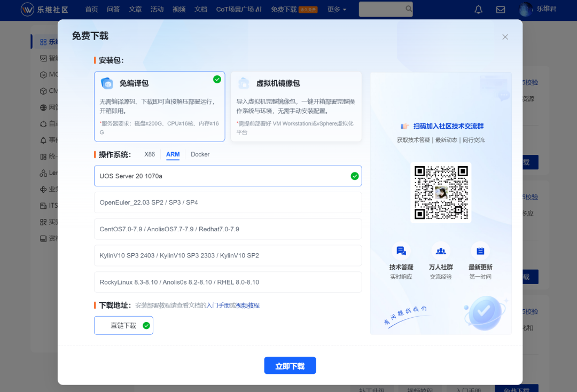The height and width of the screenshot is (392, 577).
Task: Click the 扫码加入社区技术交流群 heading
Action: coord(448,126)
